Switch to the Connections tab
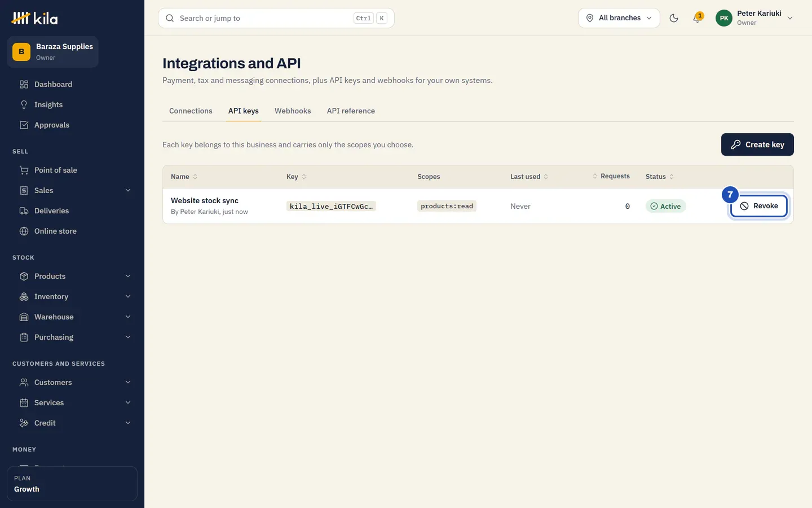812x508 pixels. (x=191, y=111)
